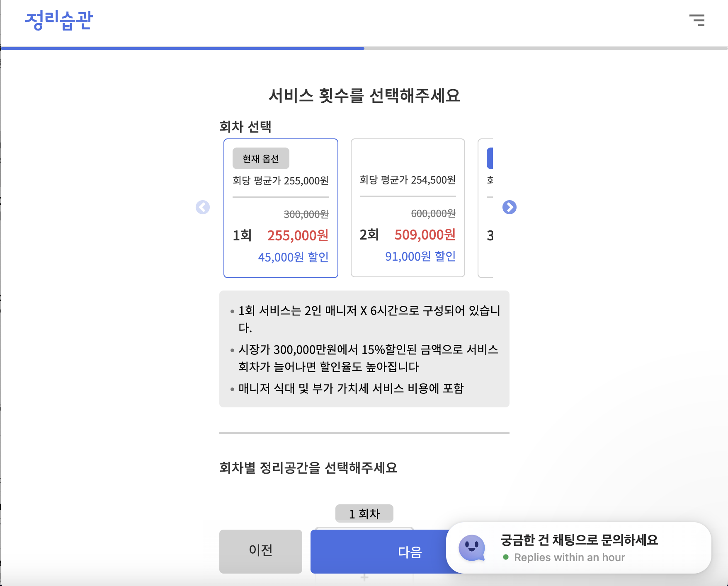The width and height of the screenshot is (728, 586).
Task: Go back with the 이전 button
Action: 261,551
